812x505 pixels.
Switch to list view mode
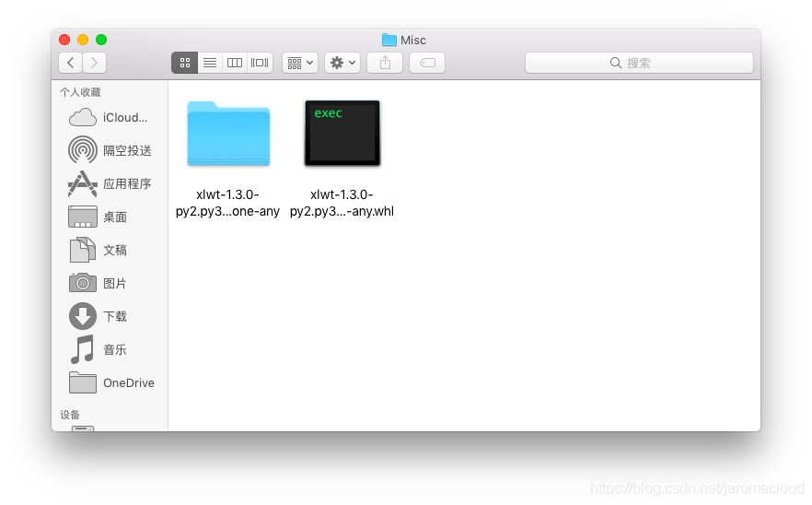point(210,63)
